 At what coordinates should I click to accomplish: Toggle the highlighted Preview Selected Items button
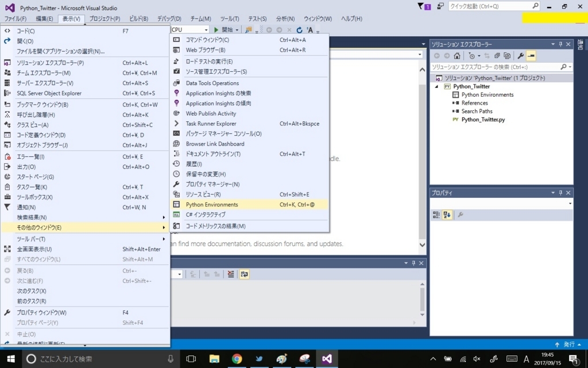tap(531, 56)
